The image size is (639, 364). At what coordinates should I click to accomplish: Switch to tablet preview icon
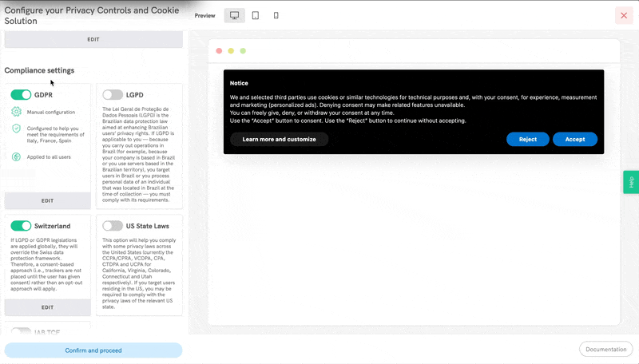point(256,15)
